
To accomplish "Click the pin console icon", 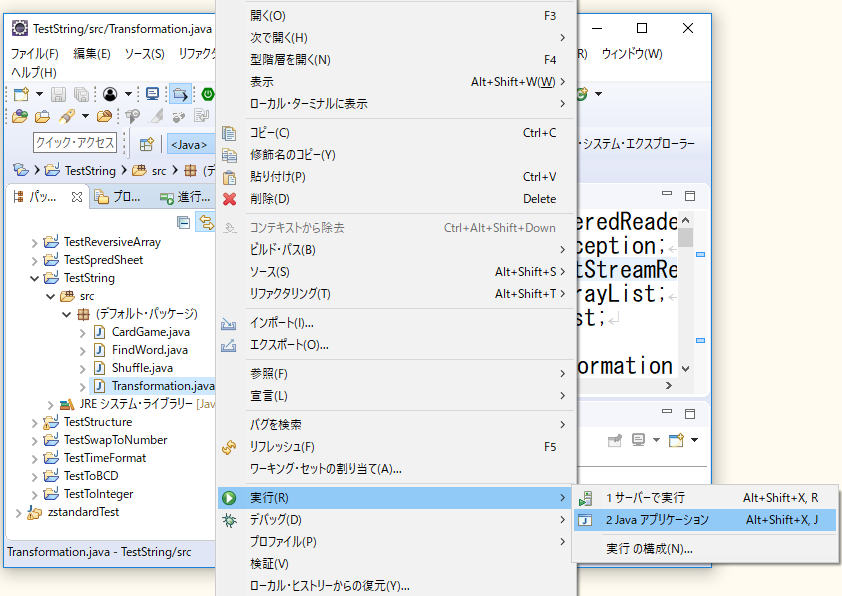I will click(614, 440).
